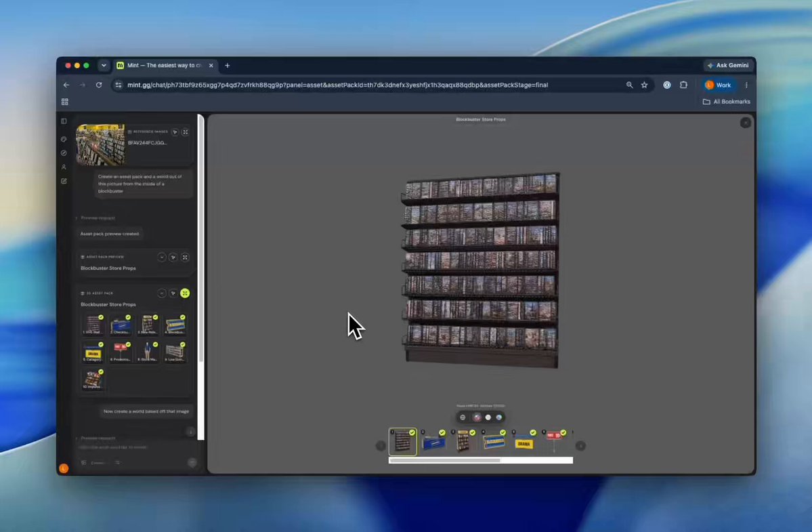Open the zoom magnifier icon in address bar
812x532 pixels.
tap(629, 85)
